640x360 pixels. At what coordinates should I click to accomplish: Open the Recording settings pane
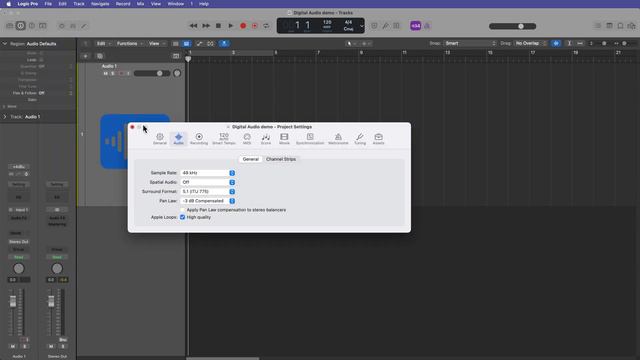(x=199, y=139)
